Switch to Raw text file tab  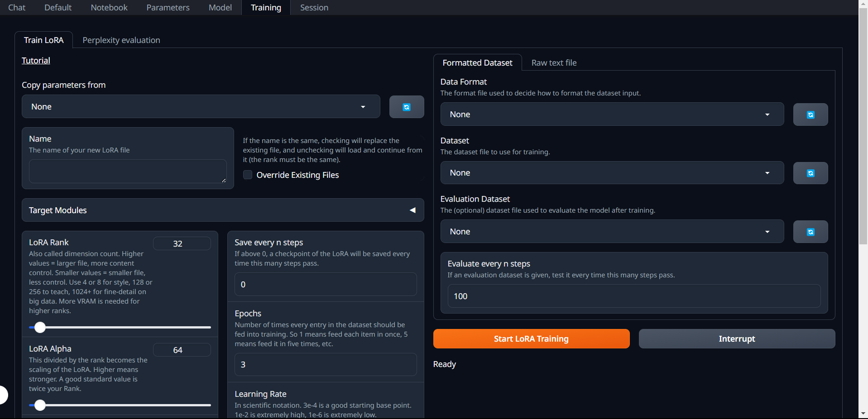click(x=553, y=63)
